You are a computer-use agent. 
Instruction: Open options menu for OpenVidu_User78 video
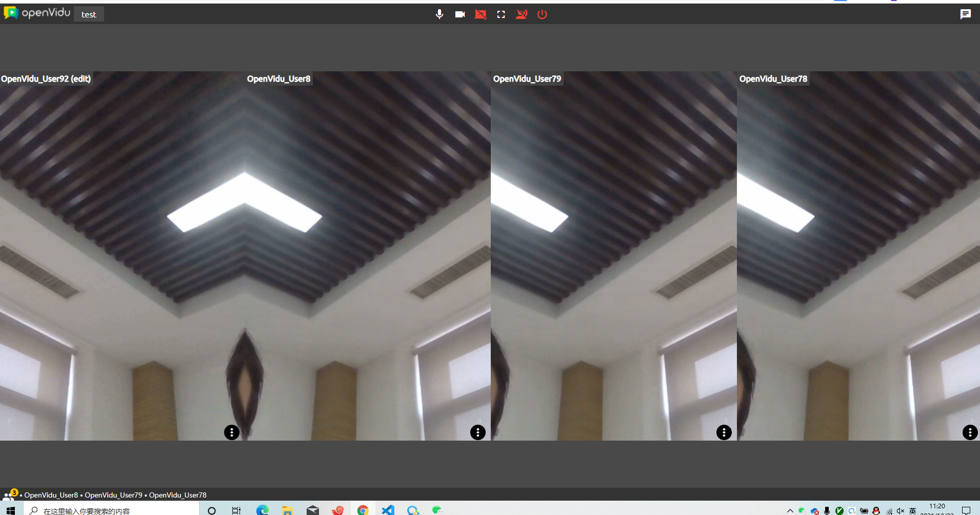tap(970, 432)
